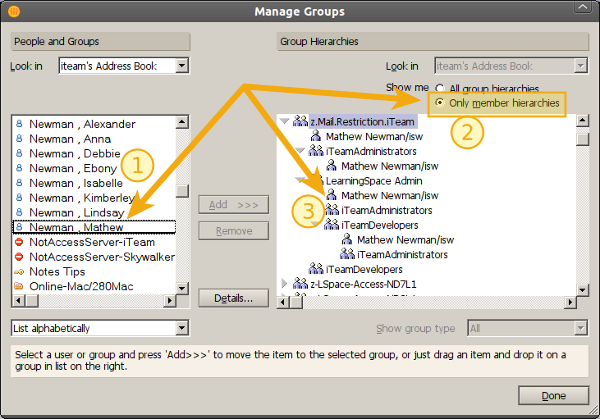Click user icon of Mathew Newman/isw under iTeamDevelopers

[347, 239]
